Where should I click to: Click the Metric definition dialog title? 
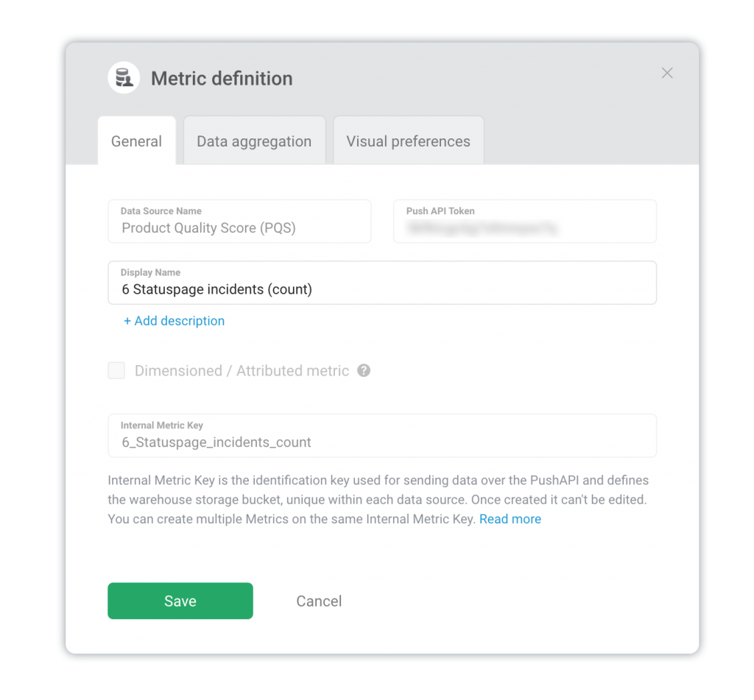pyautogui.click(x=222, y=78)
